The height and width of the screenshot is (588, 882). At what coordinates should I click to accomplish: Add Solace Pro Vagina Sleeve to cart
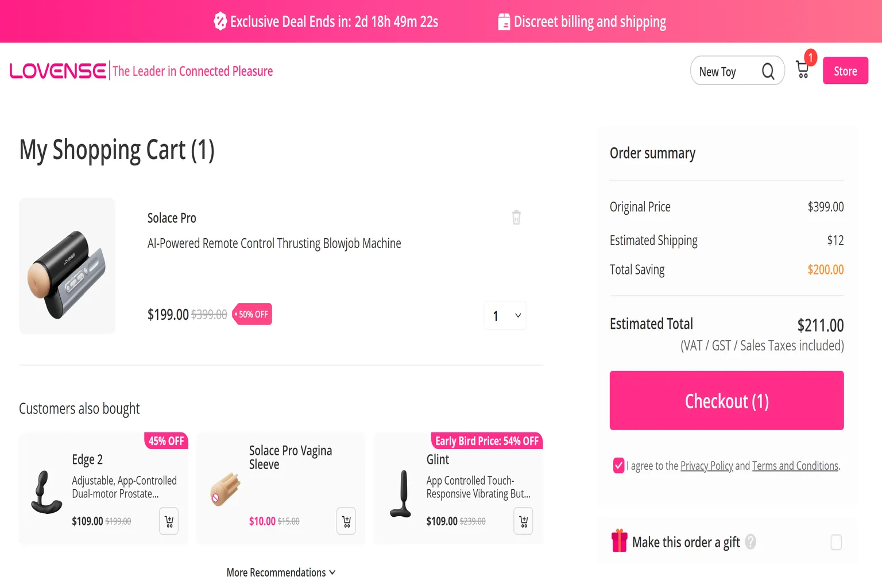pos(346,521)
